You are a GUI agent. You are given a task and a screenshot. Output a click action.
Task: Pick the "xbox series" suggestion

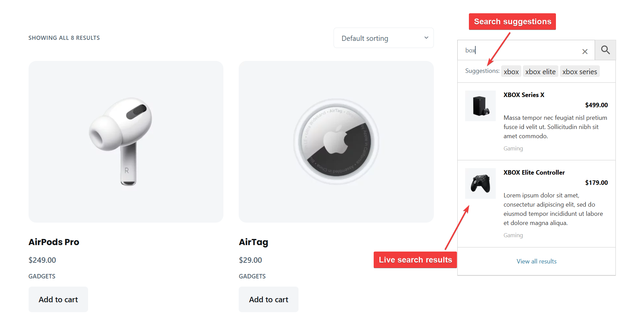(579, 72)
